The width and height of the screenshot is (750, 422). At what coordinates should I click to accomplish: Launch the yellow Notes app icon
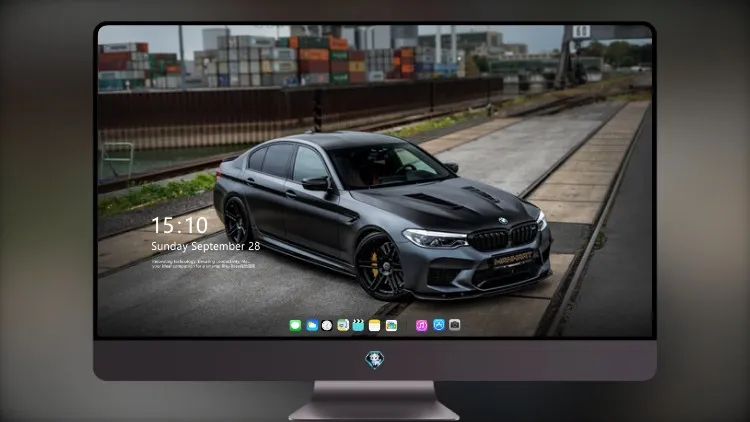click(x=375, y=325)
